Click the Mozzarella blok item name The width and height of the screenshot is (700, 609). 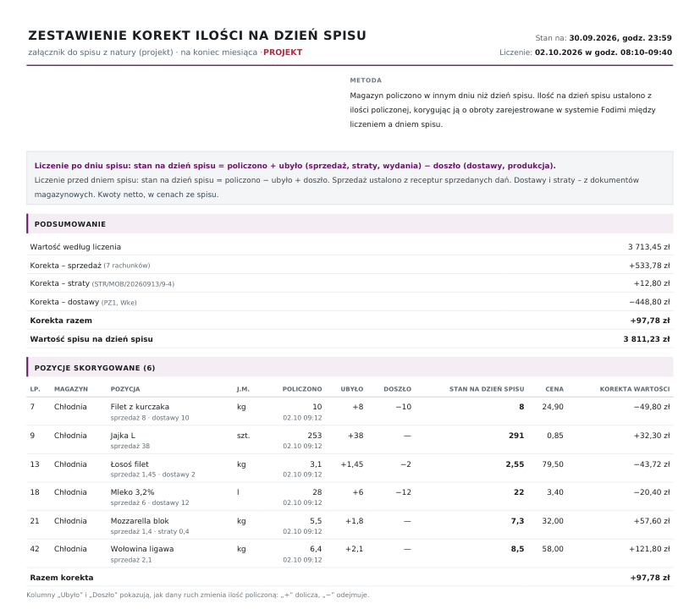(x=140, y=521)
